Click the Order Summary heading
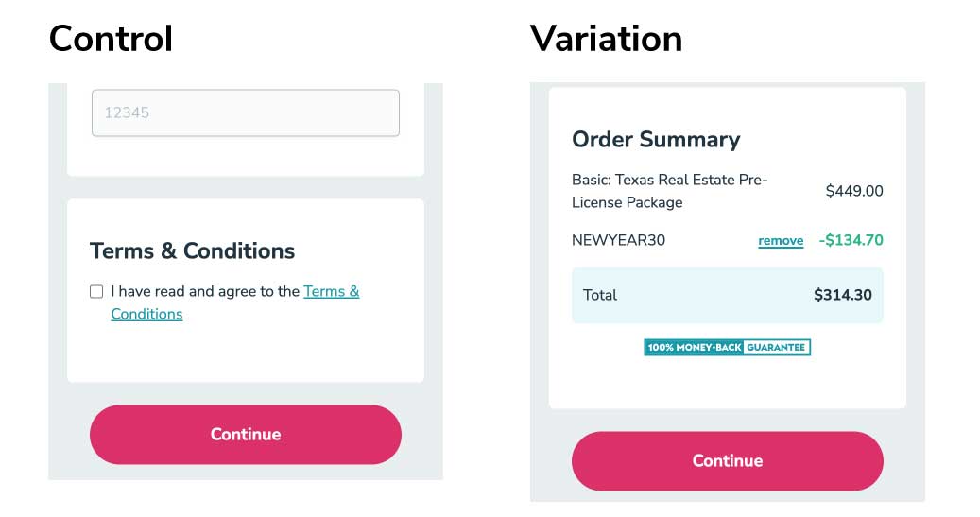The width and height of the screenshot is (980, 517). point(656,140)
